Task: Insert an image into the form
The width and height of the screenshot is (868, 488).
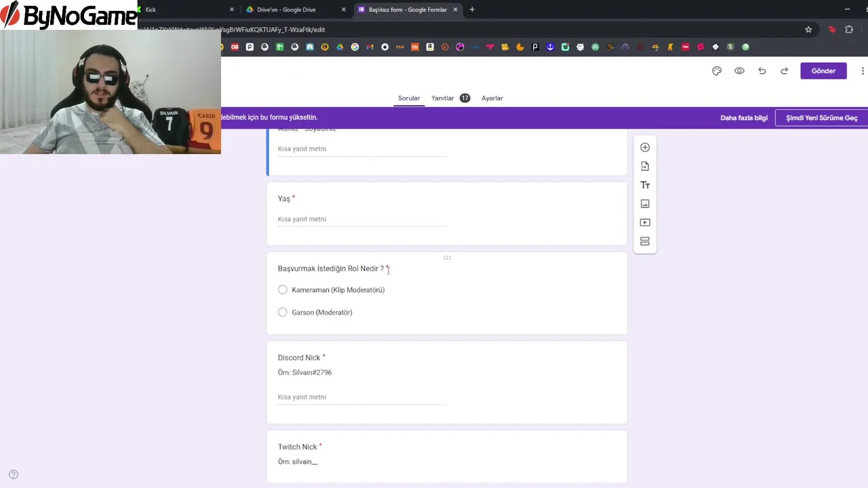Action: [645, 203]
